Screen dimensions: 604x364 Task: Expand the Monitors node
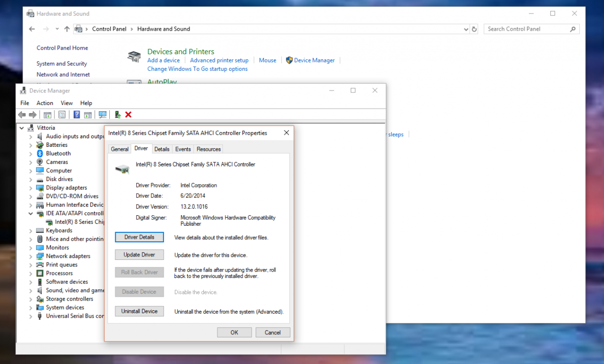tap(31, 248)
